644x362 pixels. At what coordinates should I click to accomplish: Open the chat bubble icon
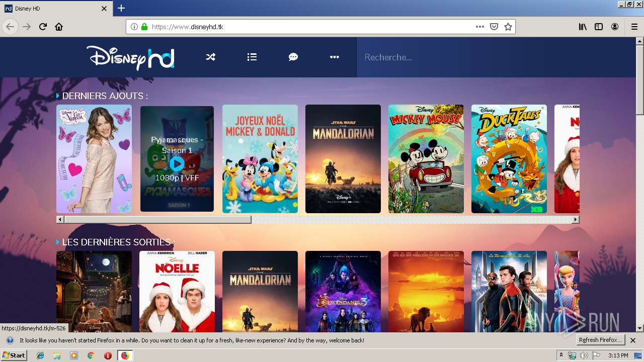coord(293,57)
